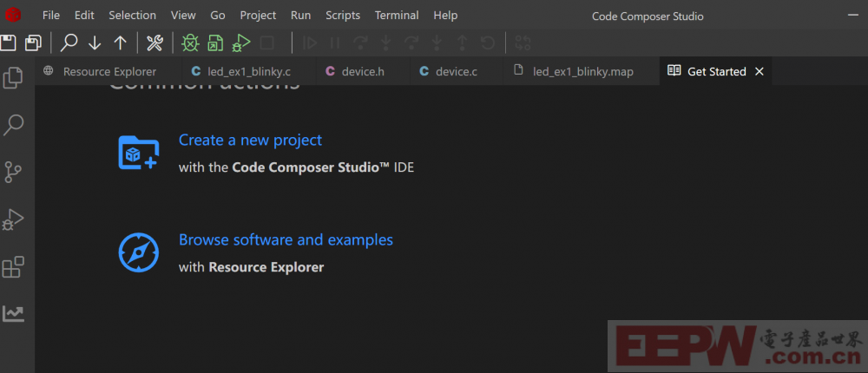Open the Run menu

pyautogui.click(x=300, y=16)
